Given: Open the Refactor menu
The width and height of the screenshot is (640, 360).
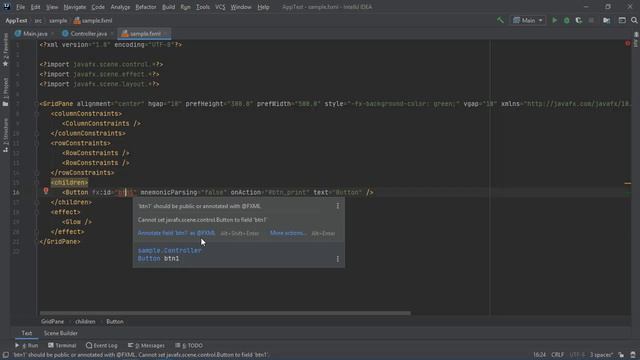Looking at the screenshot, I should (146, 7).
